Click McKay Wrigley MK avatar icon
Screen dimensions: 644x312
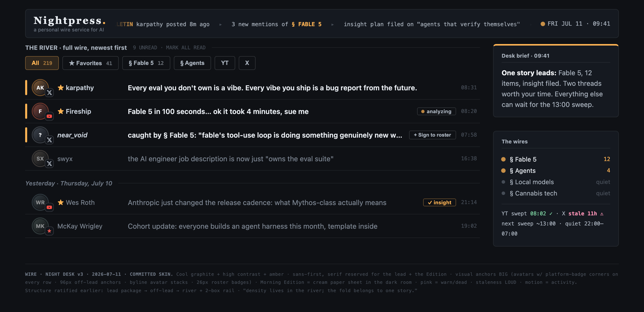(40, 226)
